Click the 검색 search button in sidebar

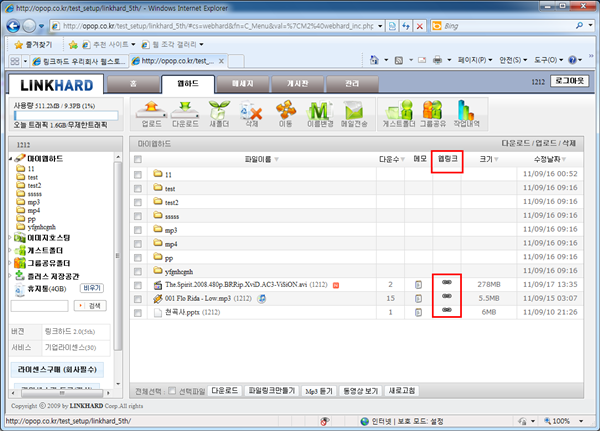pos(90,306)
